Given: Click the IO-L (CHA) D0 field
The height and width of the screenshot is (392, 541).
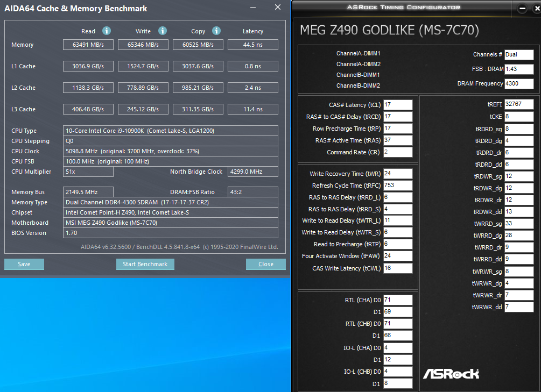Looking at the screenshot, I should [x=398, y=348].
